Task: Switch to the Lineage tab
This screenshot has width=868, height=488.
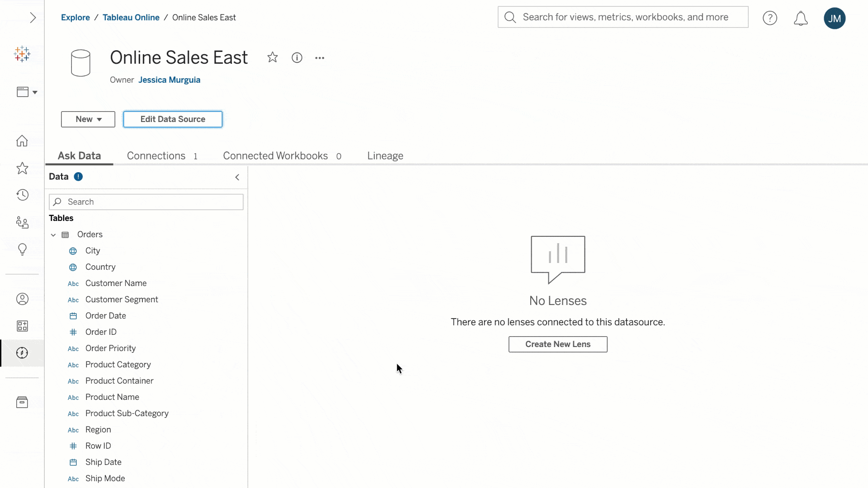Action: click(x=385, y=155)
